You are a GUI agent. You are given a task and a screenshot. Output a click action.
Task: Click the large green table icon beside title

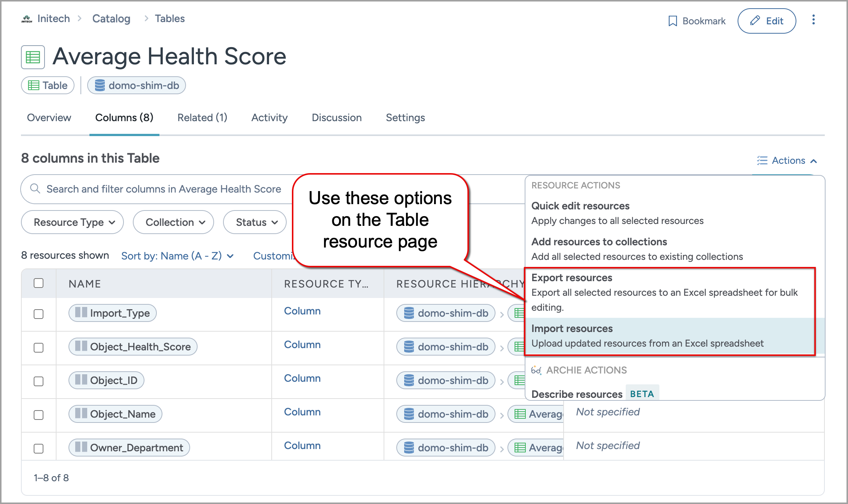33,57
